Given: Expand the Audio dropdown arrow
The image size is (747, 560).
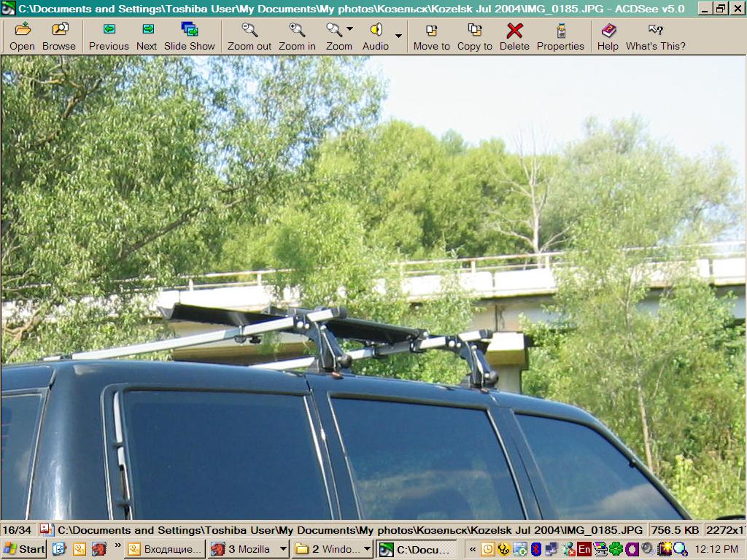Looking at the screenshot, I should coord(398,36).
